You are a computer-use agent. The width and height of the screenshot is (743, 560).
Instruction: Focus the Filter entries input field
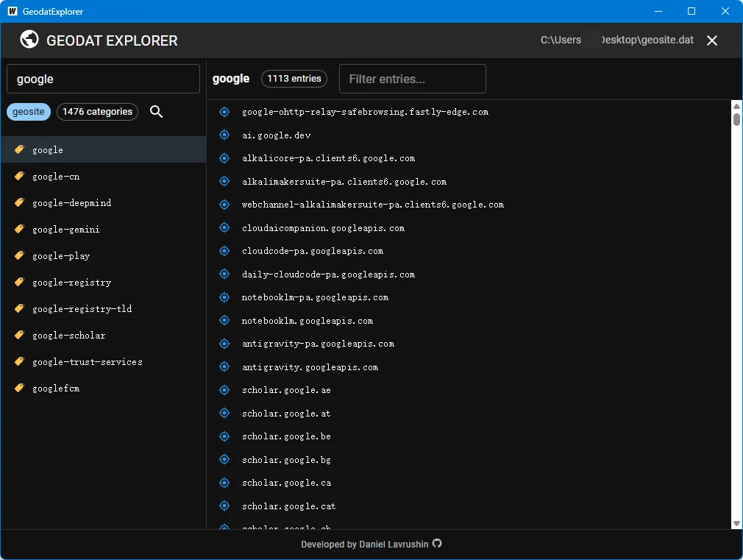413,79
